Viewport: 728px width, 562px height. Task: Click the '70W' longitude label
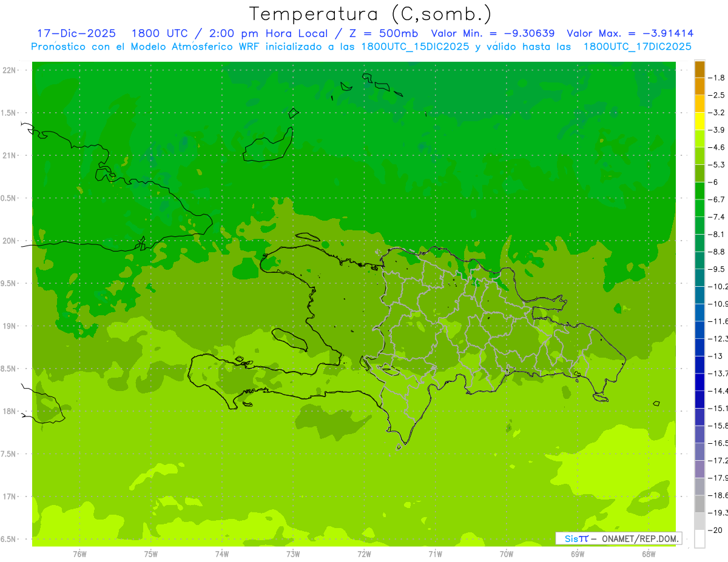tap(507, 553)
